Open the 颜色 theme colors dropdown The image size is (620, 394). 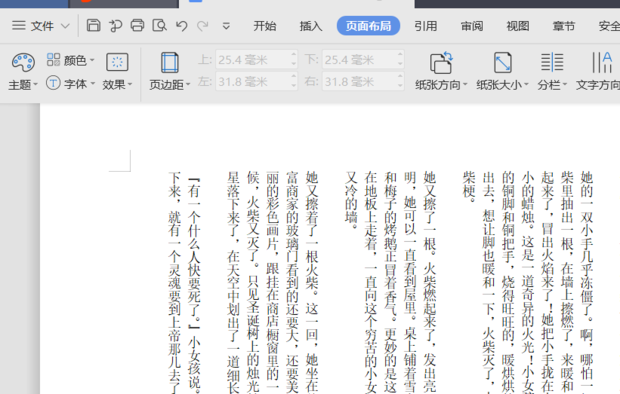pos(70,60)
